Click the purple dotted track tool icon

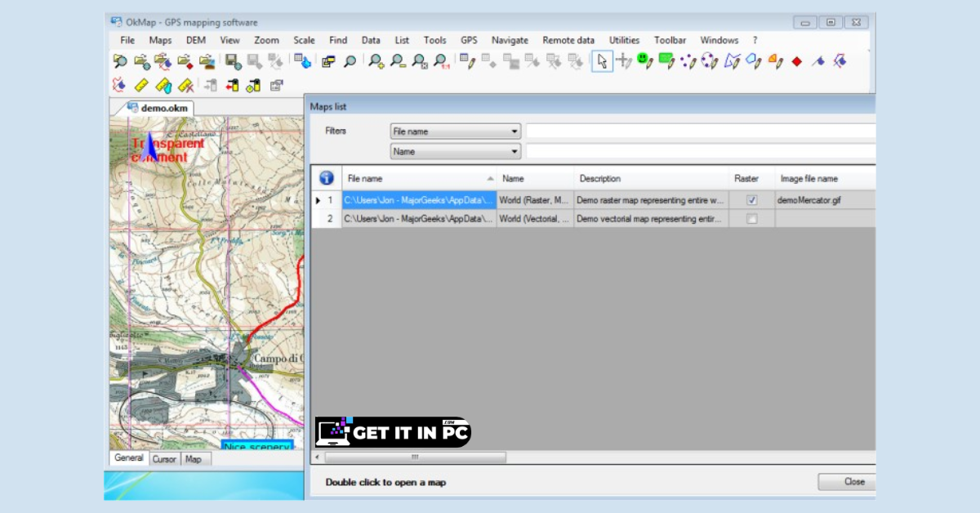click(688, 60)
